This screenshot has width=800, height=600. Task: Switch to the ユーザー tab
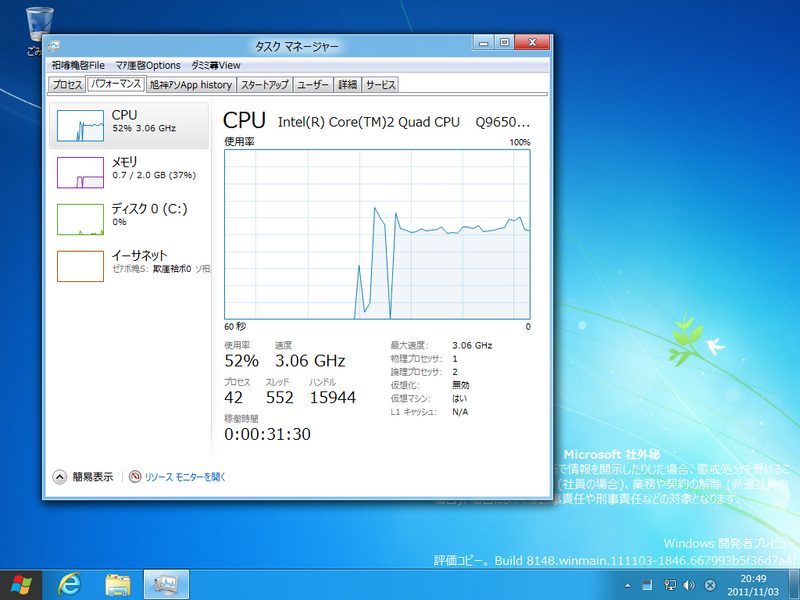point(313,85)
